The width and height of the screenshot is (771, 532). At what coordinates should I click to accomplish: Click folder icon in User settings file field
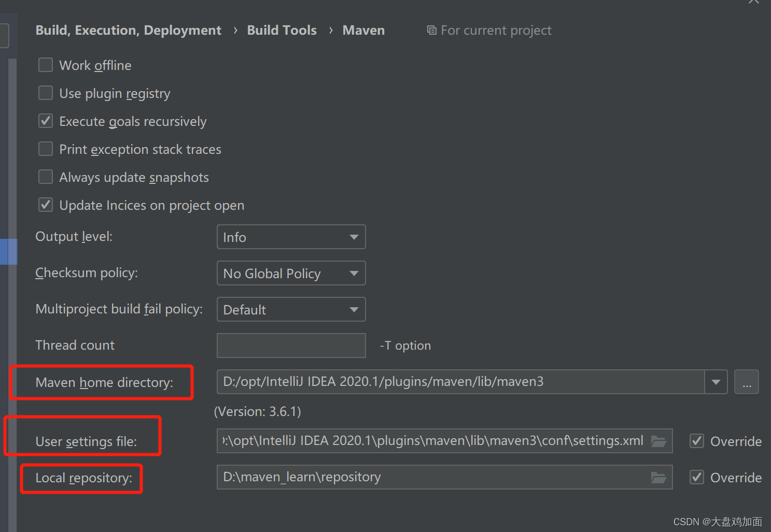[658, 441]
